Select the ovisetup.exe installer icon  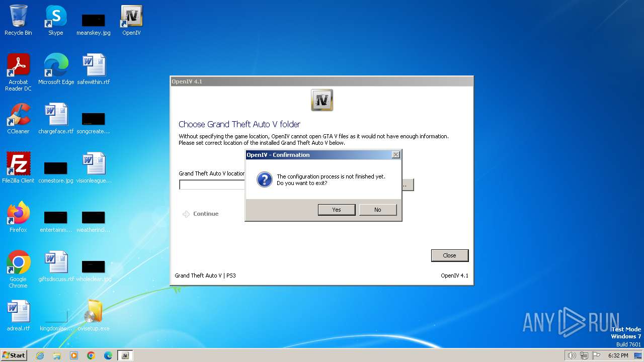[x=94, y=316]
